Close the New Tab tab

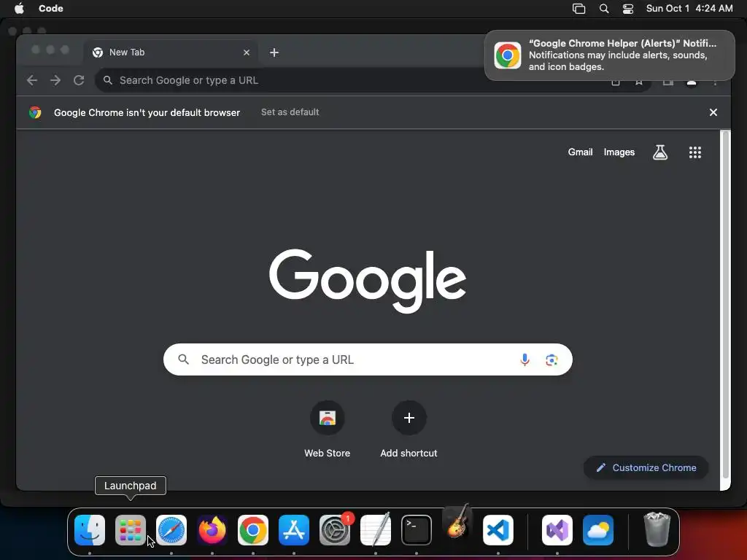coord(247,52)
